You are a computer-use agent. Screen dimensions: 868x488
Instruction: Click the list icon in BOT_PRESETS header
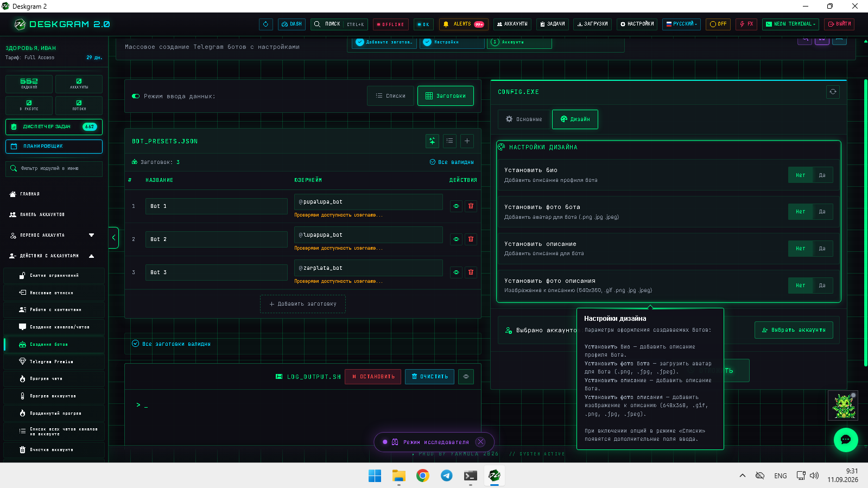click(449, 141)
